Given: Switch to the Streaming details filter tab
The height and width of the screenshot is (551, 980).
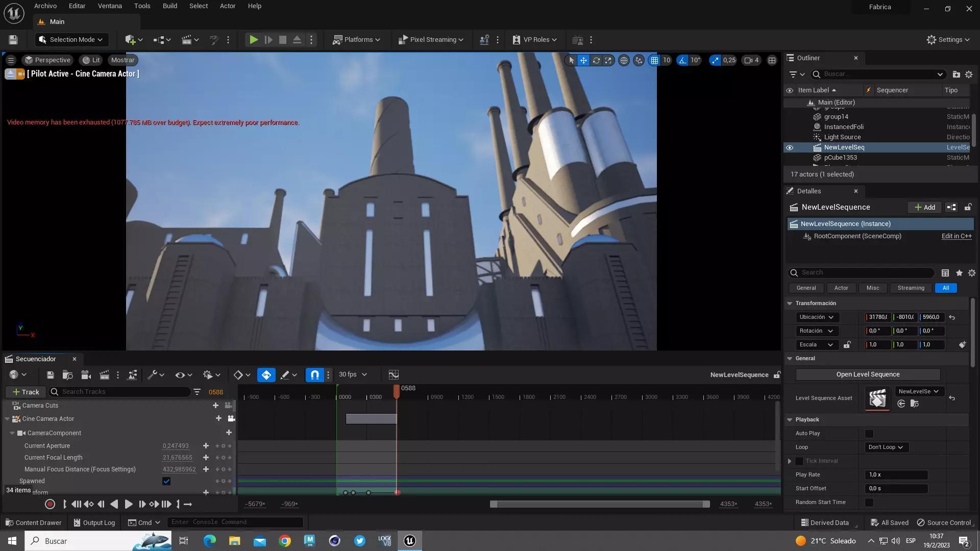Looking at the screenshot, I should [x=911, y=288].
